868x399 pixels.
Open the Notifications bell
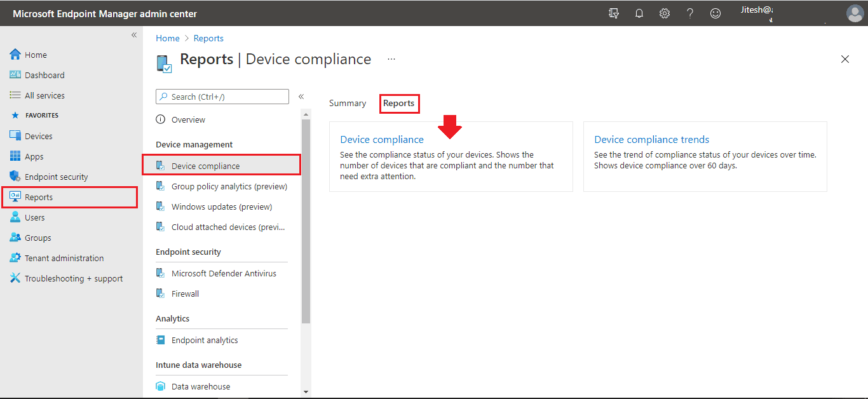(x=639, y=13)
